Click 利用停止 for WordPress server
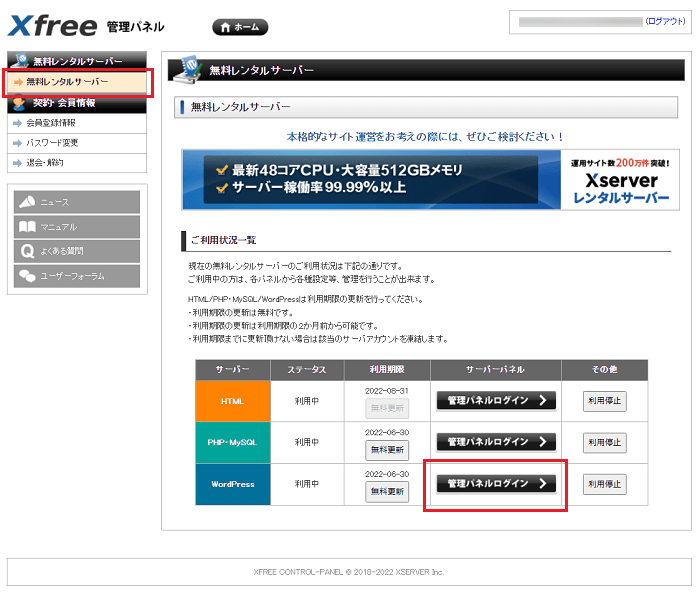 pos(604,484)
